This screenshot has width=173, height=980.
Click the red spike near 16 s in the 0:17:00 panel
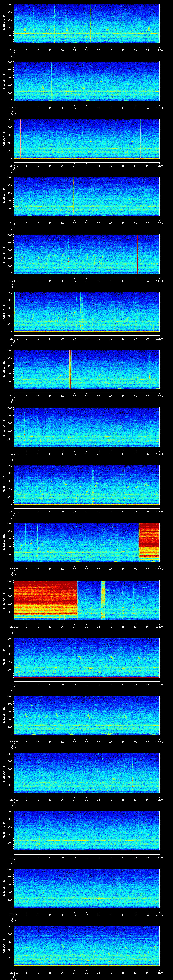pos(52,81)
